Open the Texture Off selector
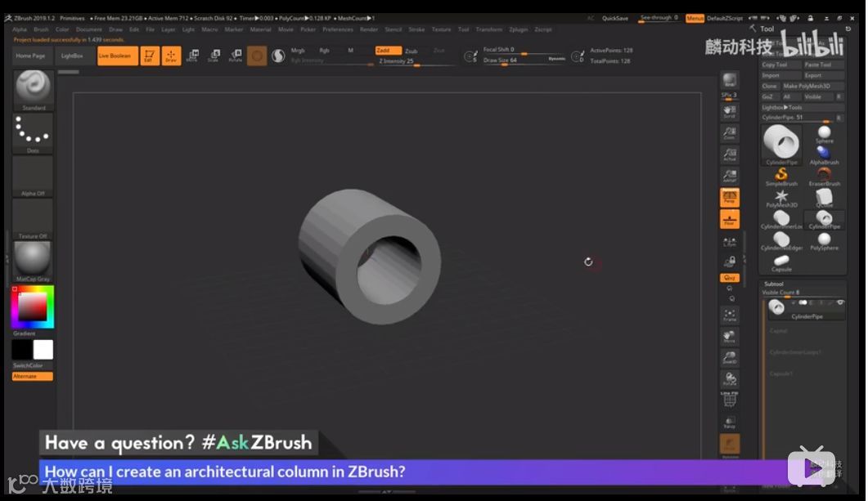 click(34, 219)
